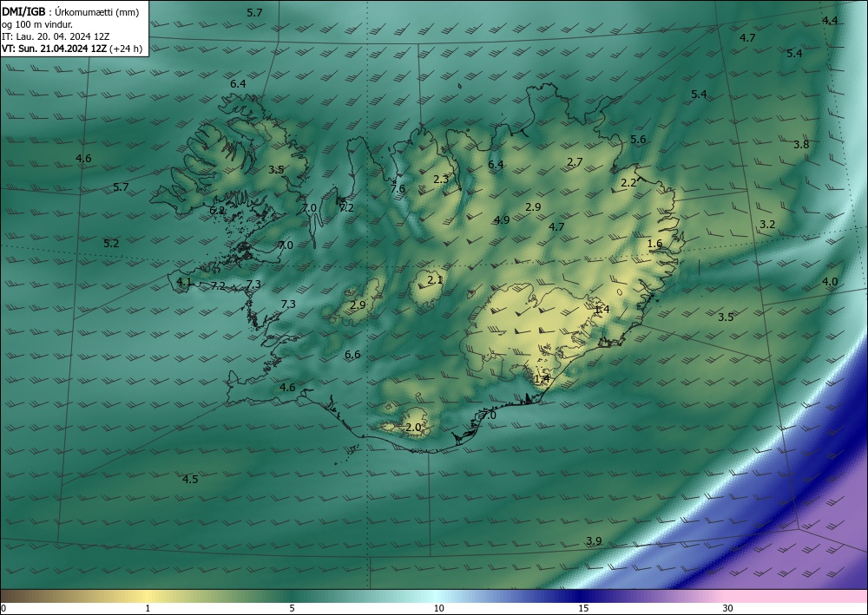868x615 pixels.
Task: Click the 2.1 value on the small glacier
Action: (436, 280)
